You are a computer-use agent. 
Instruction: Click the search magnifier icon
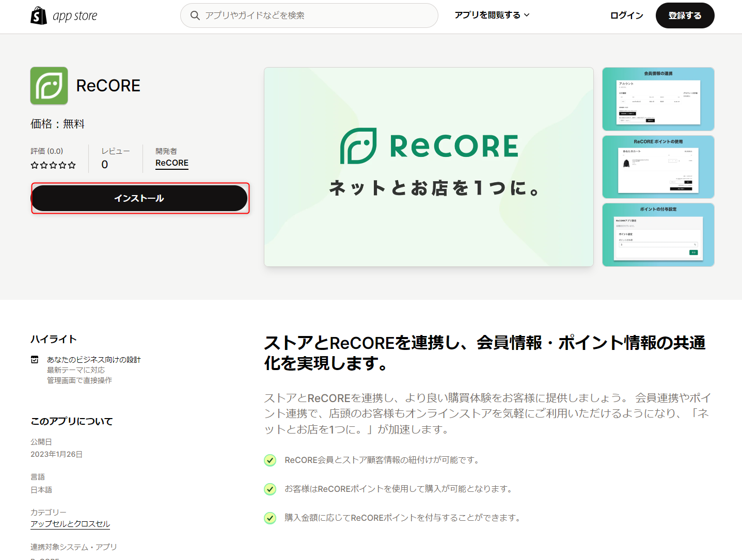195,15
